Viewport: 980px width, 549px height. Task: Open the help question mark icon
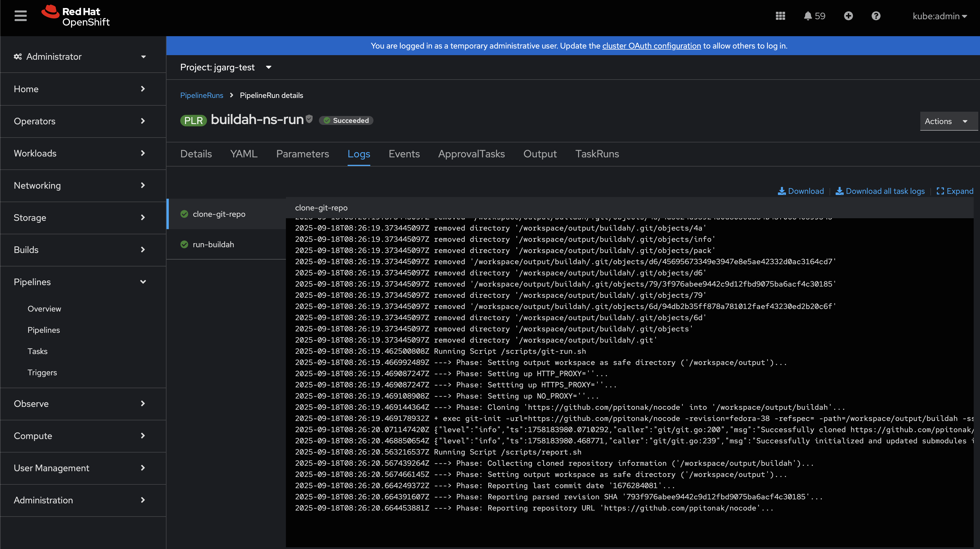pos(876,16)
